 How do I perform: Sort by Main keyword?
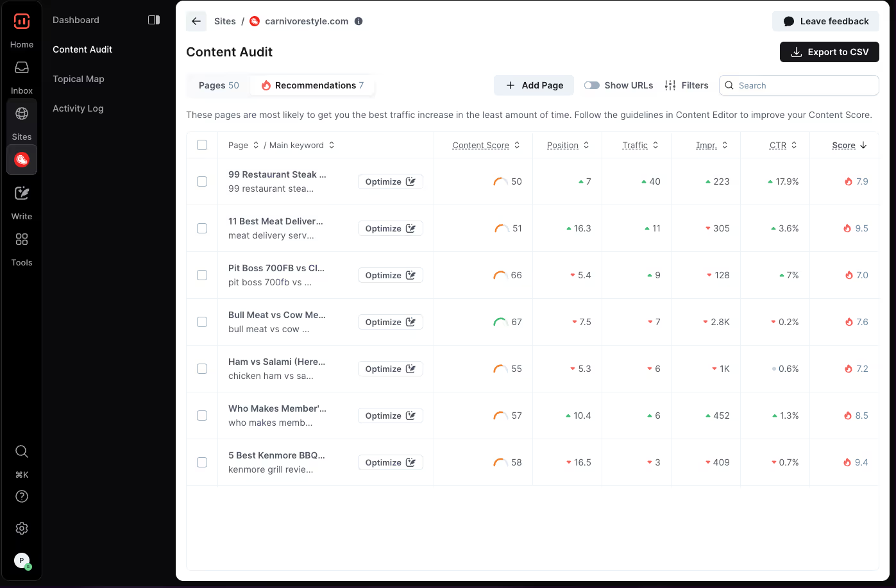pyautogui.click(x=301, y=145)
